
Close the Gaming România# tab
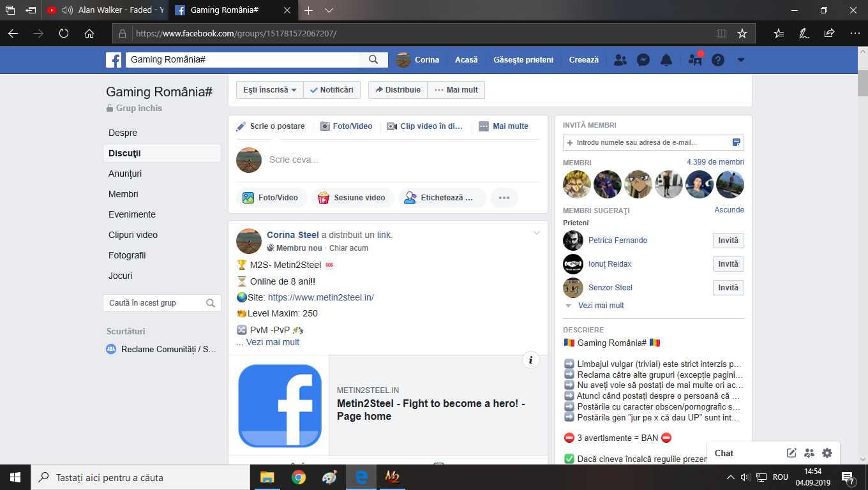pyautogui.click(x=287, y=10)
